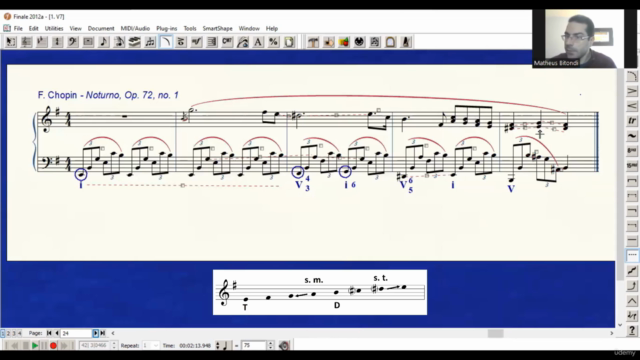Select the Staff tool
Screen dimensions: 640x360
point(26,42)
